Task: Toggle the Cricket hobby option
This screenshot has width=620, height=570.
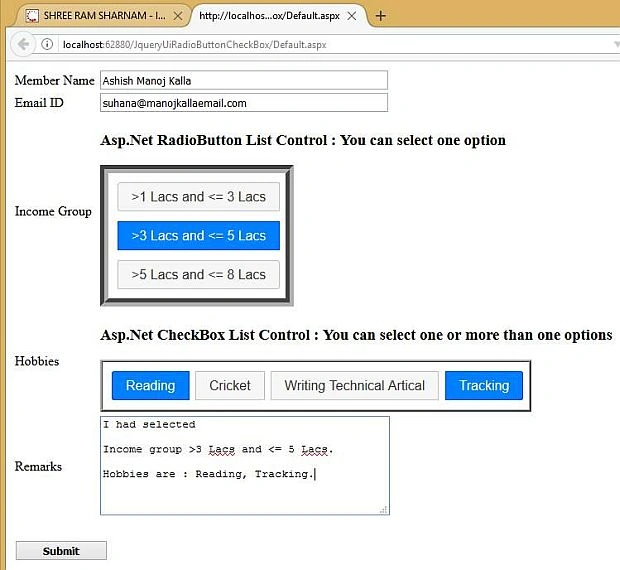Action: point(230,385)
